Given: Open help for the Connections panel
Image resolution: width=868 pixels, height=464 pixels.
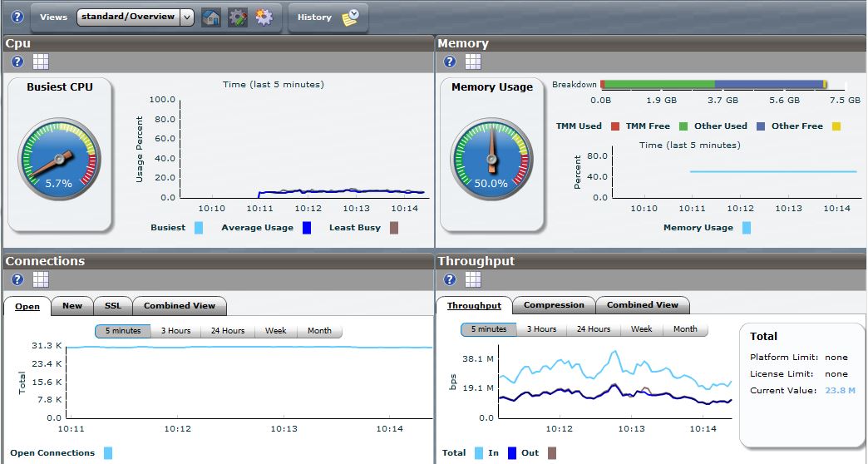Looking at the screenshot, I should pyautogui.click(x=17, y=279).
